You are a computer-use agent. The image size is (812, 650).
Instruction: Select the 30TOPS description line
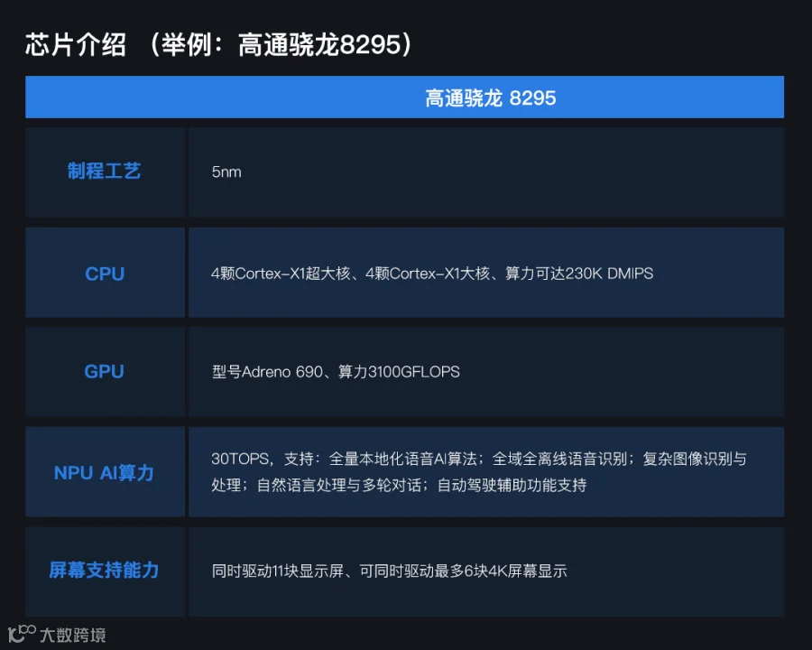pos(478,459)
